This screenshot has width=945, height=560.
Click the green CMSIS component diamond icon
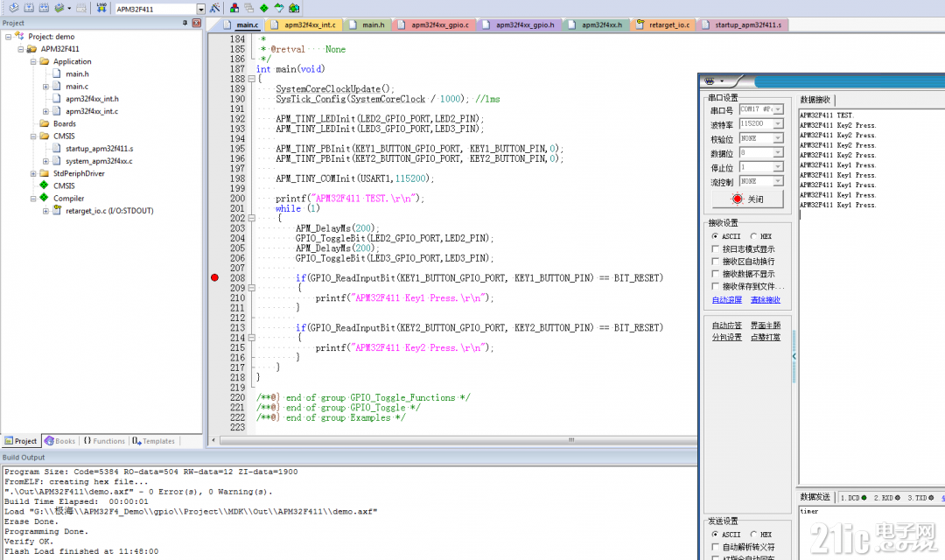point(44,185)
